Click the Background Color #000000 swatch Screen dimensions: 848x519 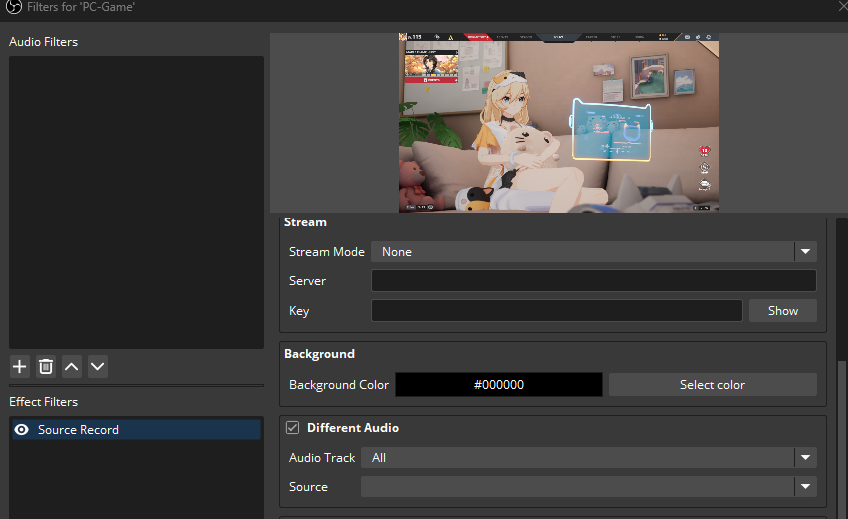pyautogui.click(x=499, y=384)
